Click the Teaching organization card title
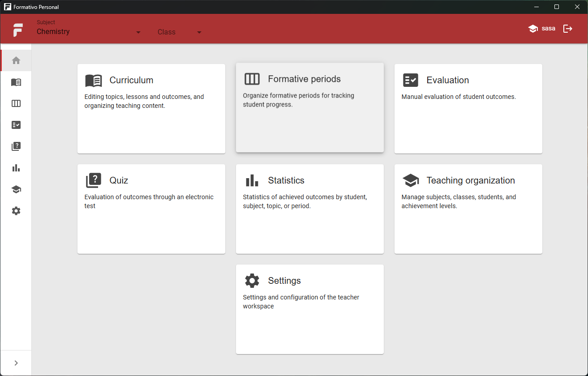588x376 pixels. 471,180
